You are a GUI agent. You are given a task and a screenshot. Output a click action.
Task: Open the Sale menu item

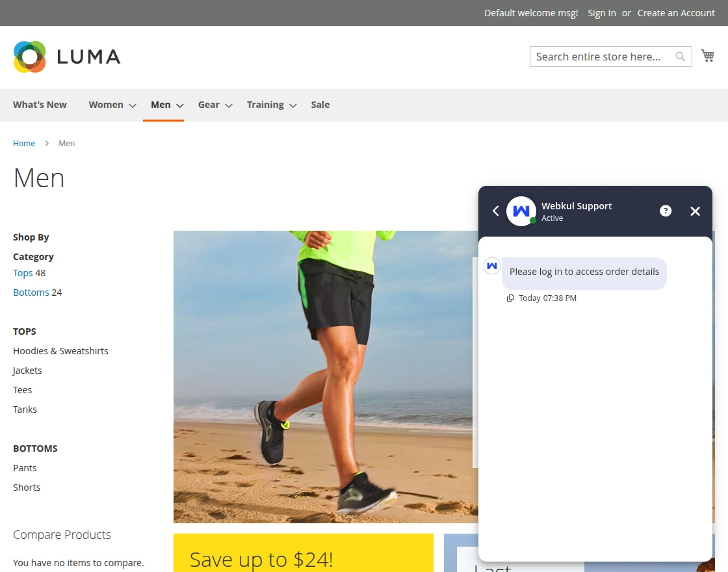(320, 105)
